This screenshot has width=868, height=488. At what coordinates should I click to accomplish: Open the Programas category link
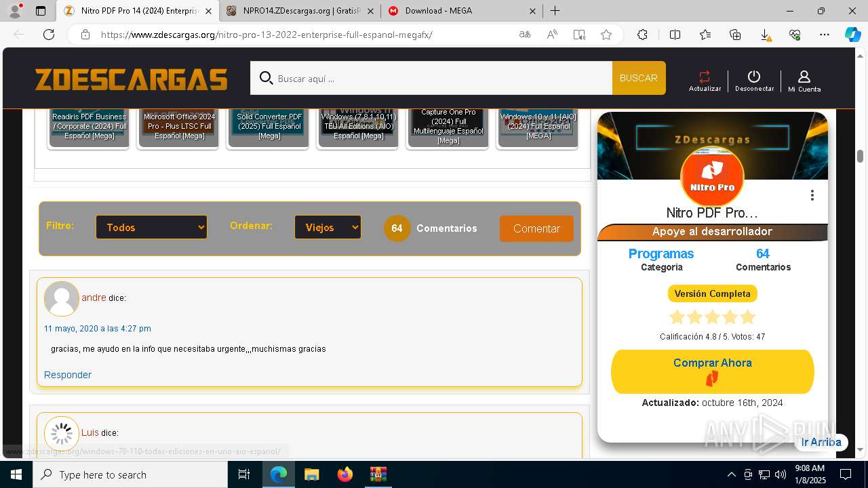661,253
